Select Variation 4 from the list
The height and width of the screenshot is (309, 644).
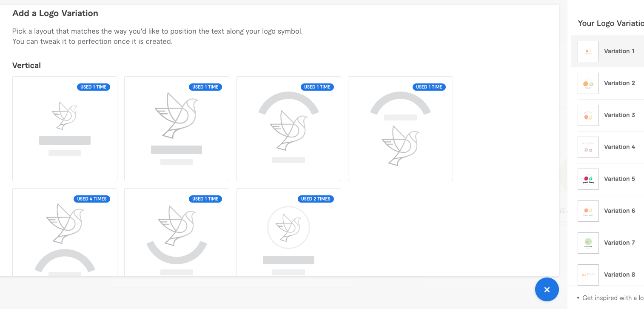point(610,147)
